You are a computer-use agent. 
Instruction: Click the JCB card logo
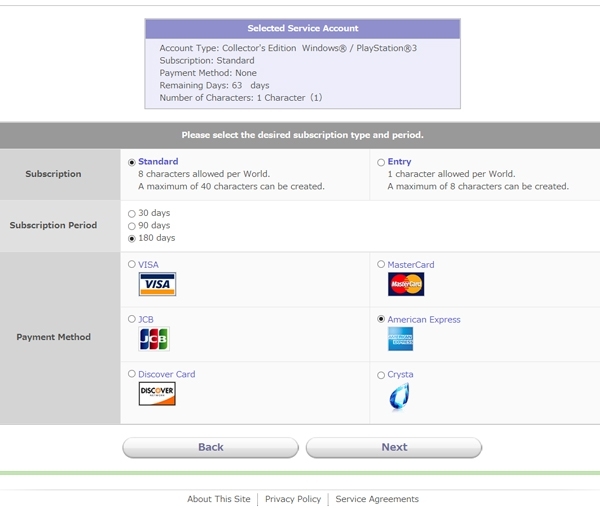tap(154, 339)
